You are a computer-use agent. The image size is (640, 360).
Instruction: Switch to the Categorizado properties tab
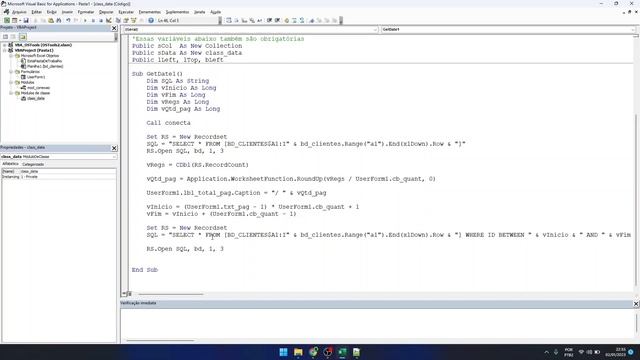pyautogui.click(x=33, y=164)
